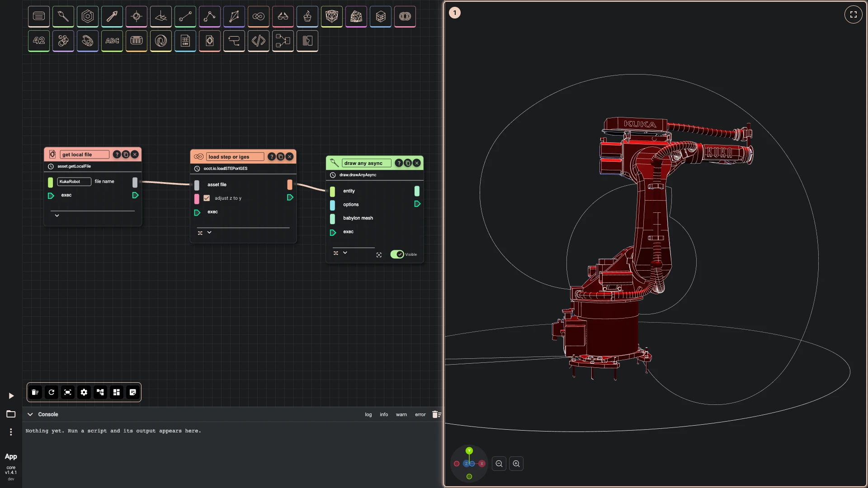Click the sticky note icon in bottom toolbar
This screenshot has height=488, width=868.
(133, 392)
